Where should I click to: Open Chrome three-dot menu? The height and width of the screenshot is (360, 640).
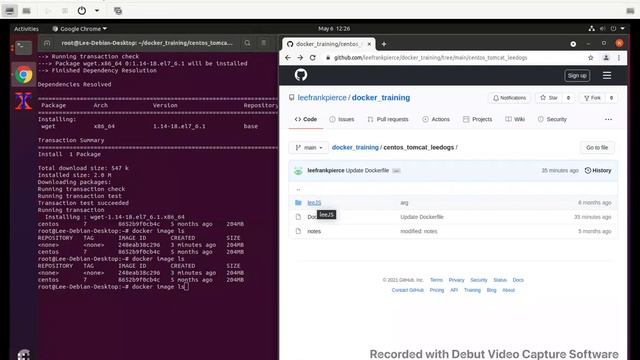(619, 58)
